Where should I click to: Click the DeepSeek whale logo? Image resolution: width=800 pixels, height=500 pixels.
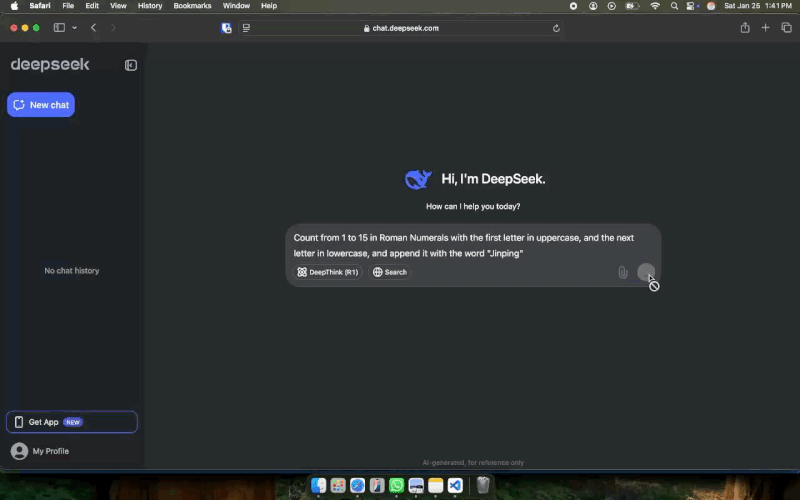[418, 179]
